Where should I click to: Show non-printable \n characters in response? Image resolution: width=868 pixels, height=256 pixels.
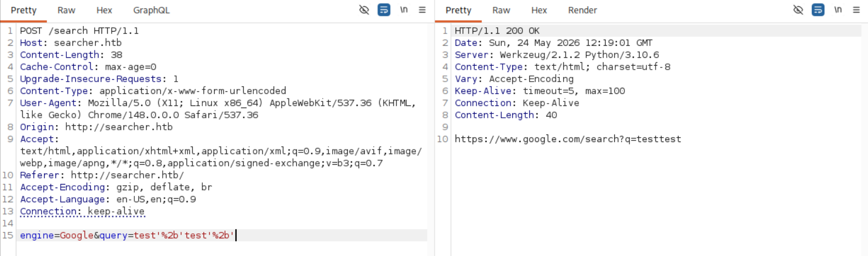[x=838, y=10]
